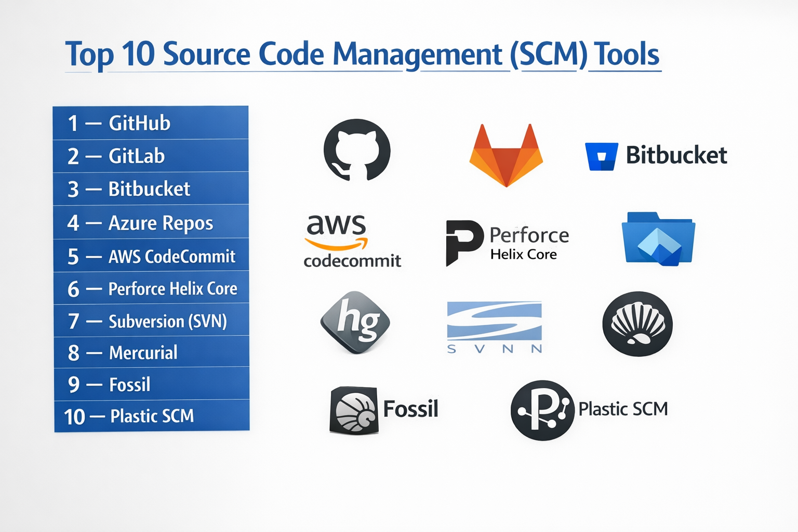This screenshot has width=798, height=532.
Task: Click the round black seashell icon
Action: pyautogui.click(x=637, y=324)
